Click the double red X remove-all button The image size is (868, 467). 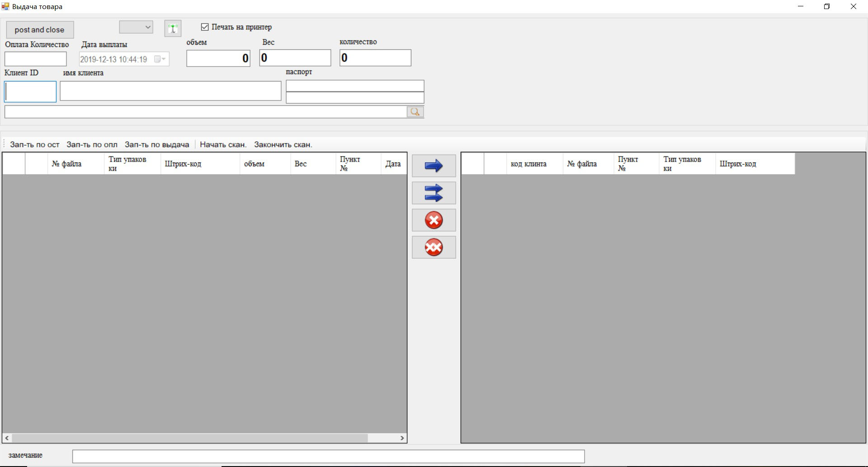[x=434, y=248]
